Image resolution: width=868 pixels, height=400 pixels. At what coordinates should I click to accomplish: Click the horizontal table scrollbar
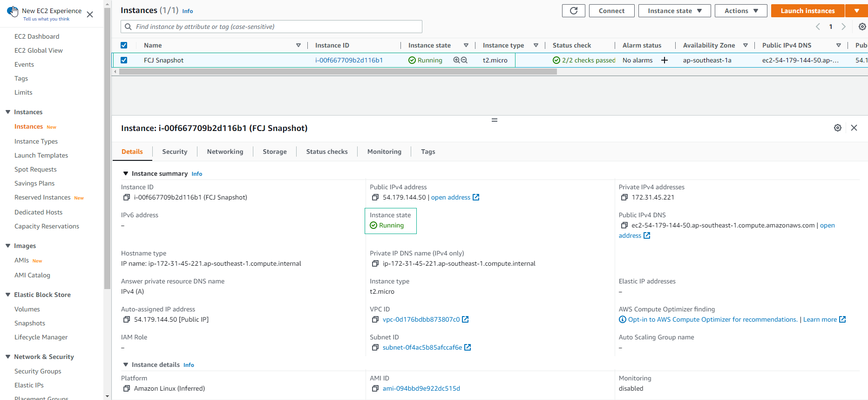pyautogui.click(x=338, y=72)
